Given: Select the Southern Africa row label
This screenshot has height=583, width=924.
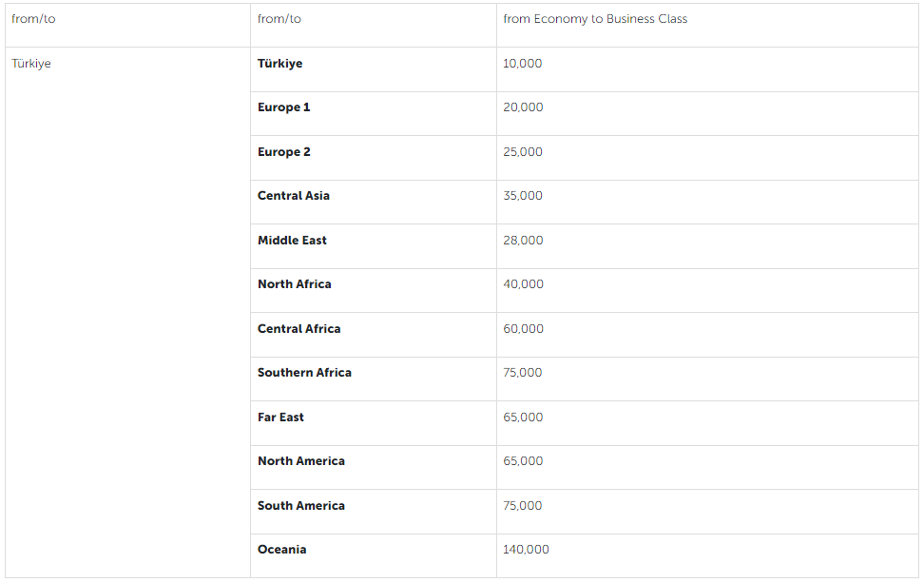Looking at the screenshot, I should tap(304, 373).
